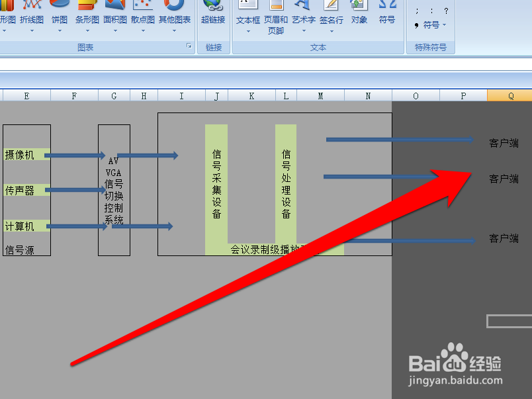This screenshot has width=532, height=399.
Task: Insert the question mark special symbol
Action: click(x=446, y=11)
